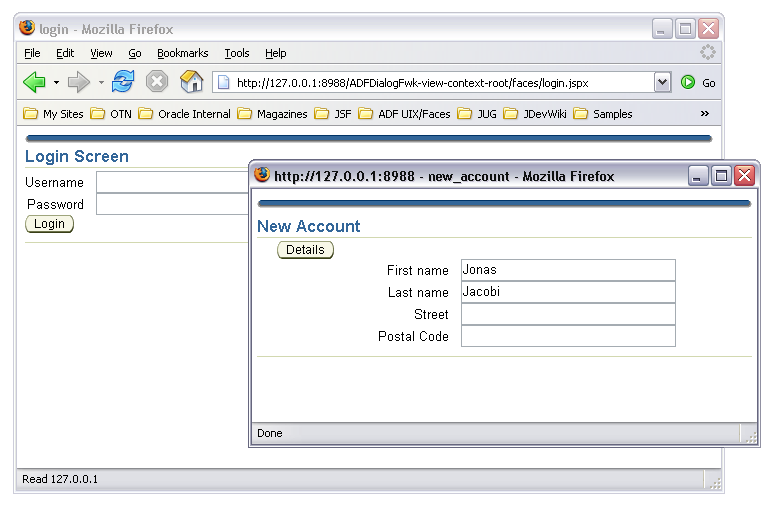Reload the page with the Refresh icon
The image size is (772, 508).
123,81
